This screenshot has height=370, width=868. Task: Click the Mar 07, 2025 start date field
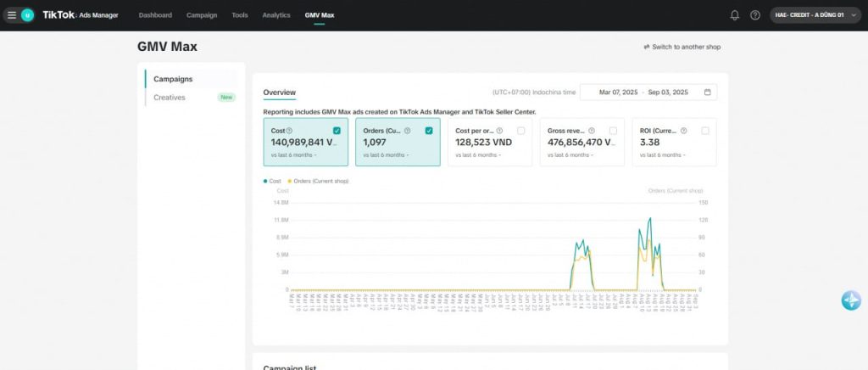point(616,92)
